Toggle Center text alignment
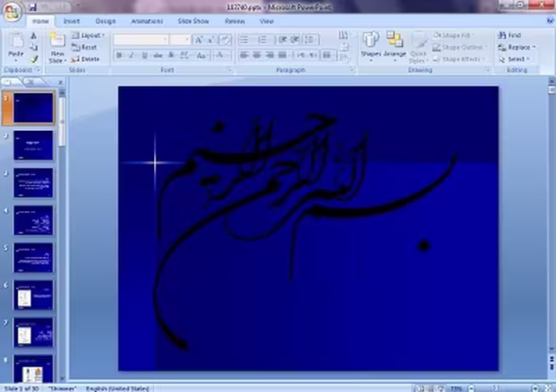 257,56
